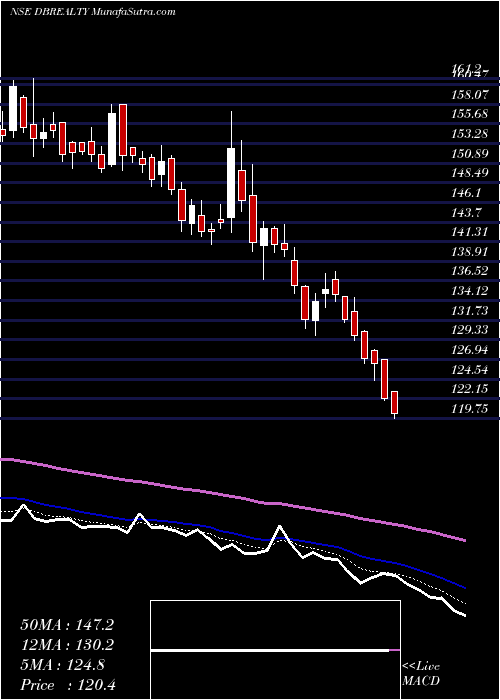Click the 155.68 price level label
This screenshot has width=500, height=700.
coord(470,114)
